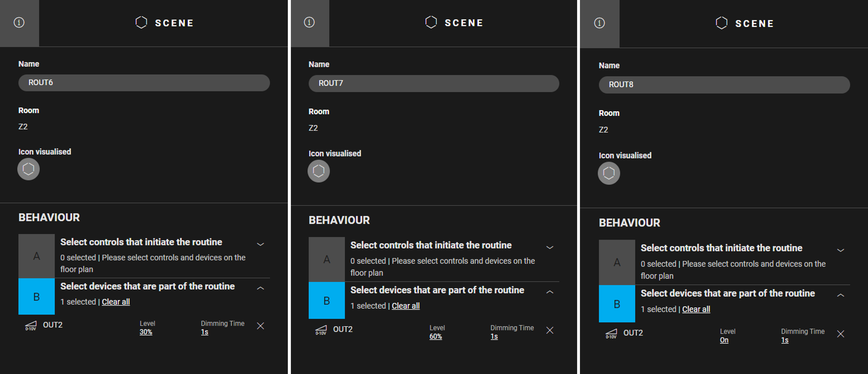Click the 0-10V device icon in ROUT7 panel
This screenshot has width=868, height=374.
tap(321, 330)
